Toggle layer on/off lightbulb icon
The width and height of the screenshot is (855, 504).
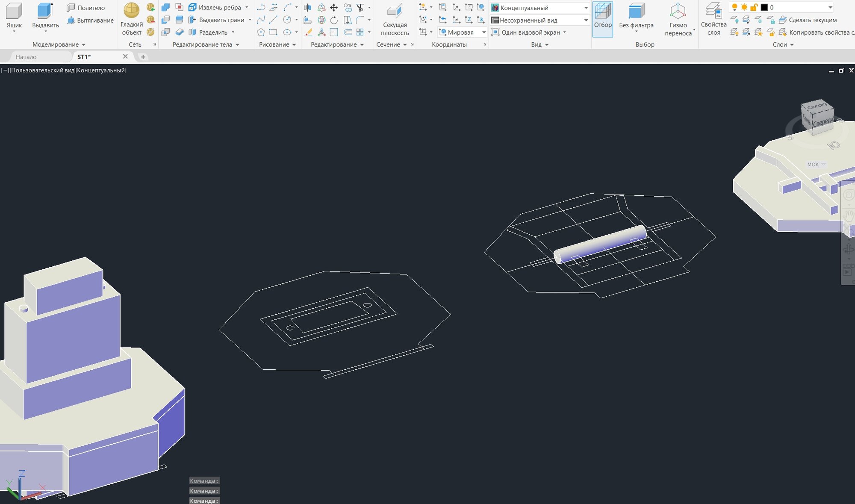tap(734, 7)
